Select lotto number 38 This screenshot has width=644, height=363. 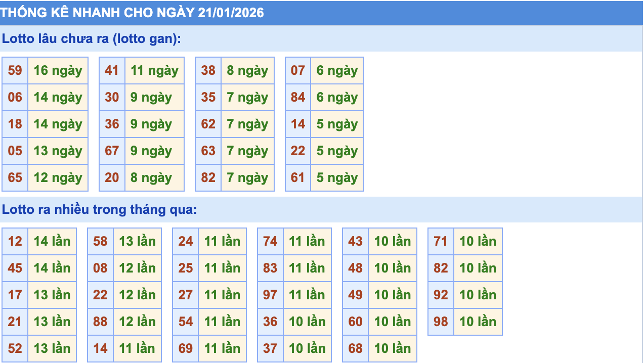(x=208, y=70)
